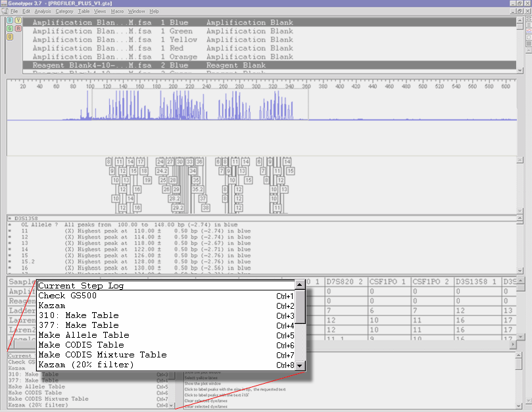Click the category list scroll-up arrow
Image resolution: width=532 pixels, height=412 pixels.
520,219
